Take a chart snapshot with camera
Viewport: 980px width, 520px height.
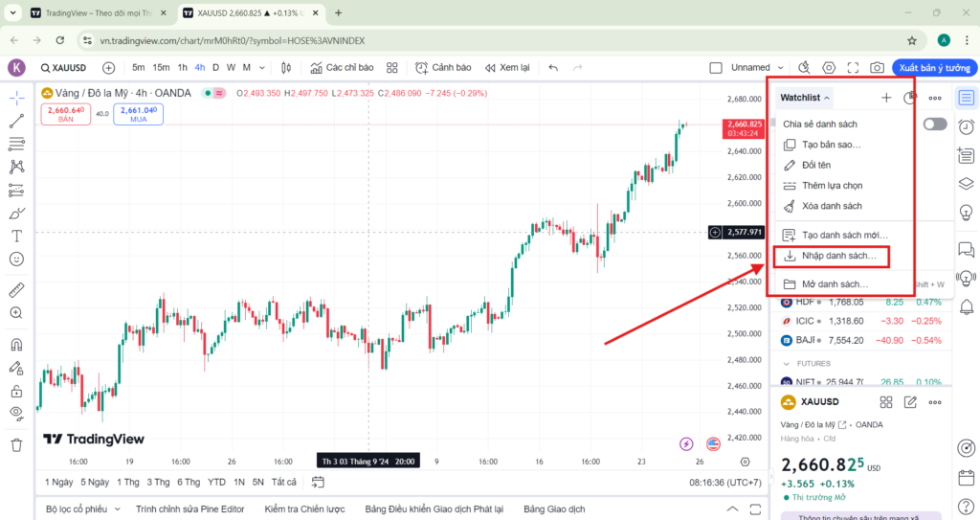pyautogui.click(x=877, y=68)
